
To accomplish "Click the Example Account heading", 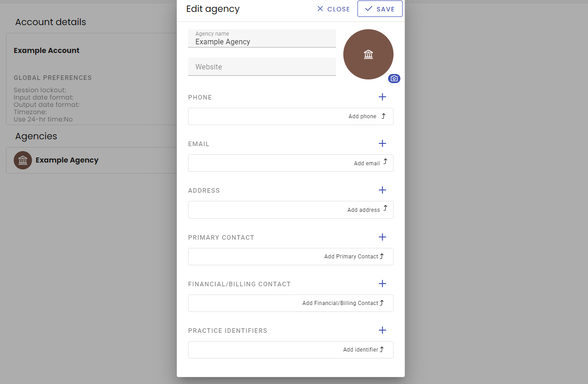I will (x=47, y=51).
